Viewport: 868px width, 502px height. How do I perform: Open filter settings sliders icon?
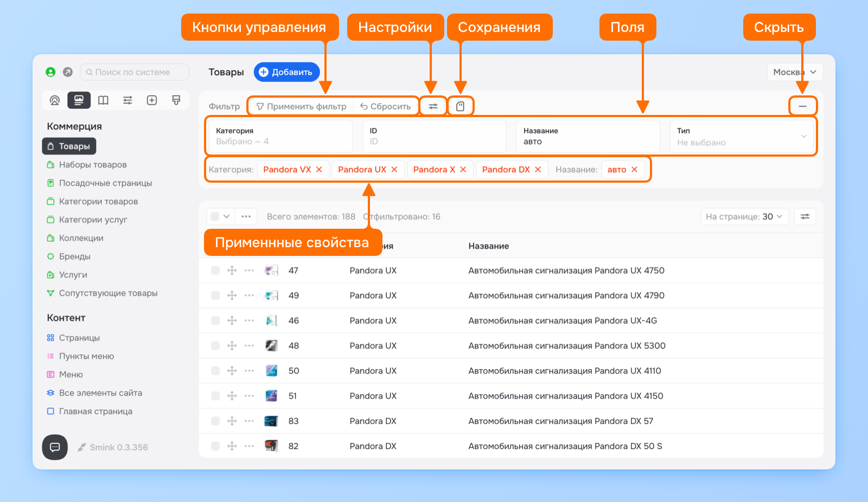pyautogui.click(x=433, y=106)
